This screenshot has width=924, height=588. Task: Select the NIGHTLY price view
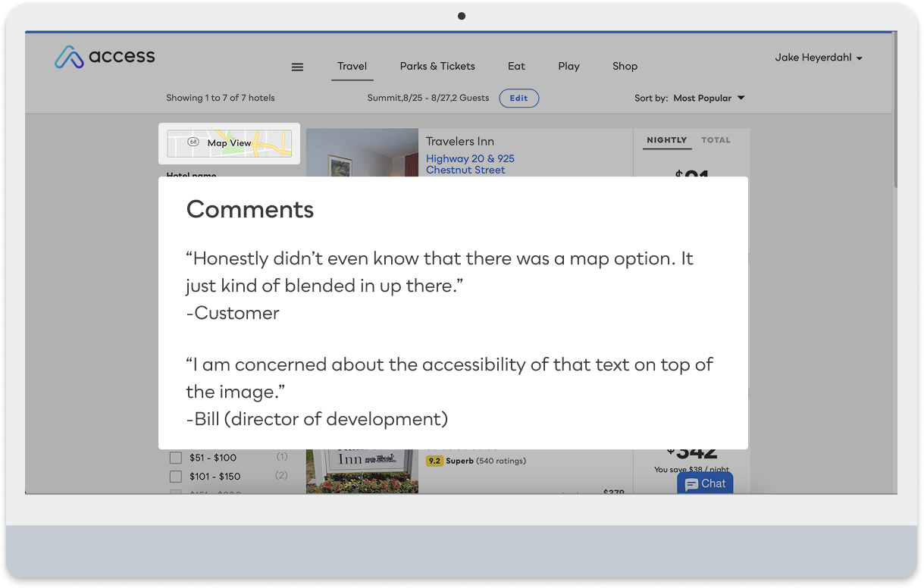(x=666, y=140)
